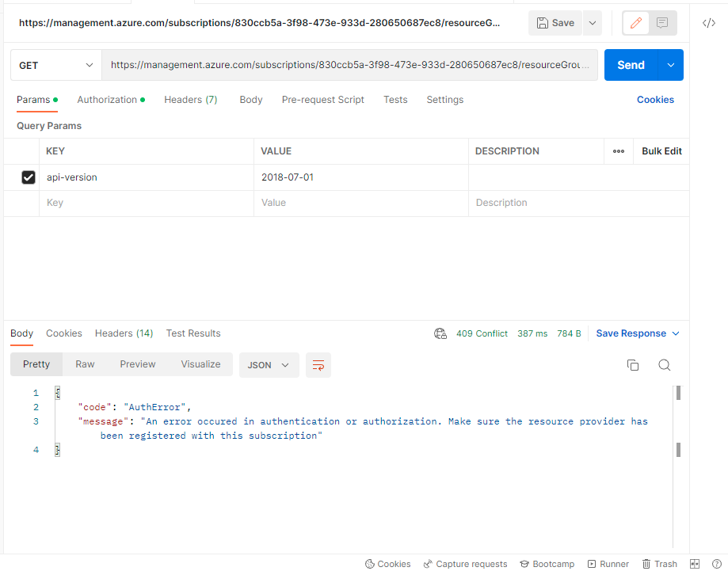Open the Tests tab
The height and width of the screenshot is (571, 728).
(395, 100)
